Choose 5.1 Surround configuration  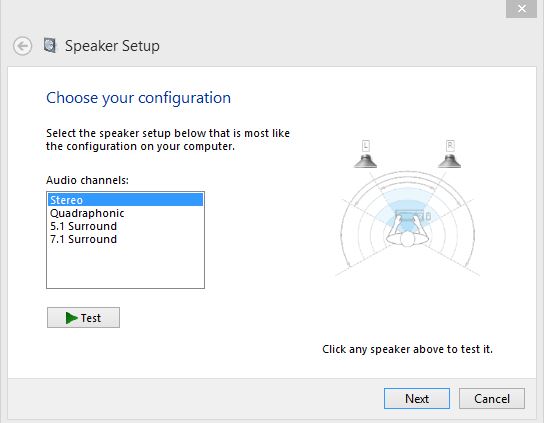click(125, 226)
